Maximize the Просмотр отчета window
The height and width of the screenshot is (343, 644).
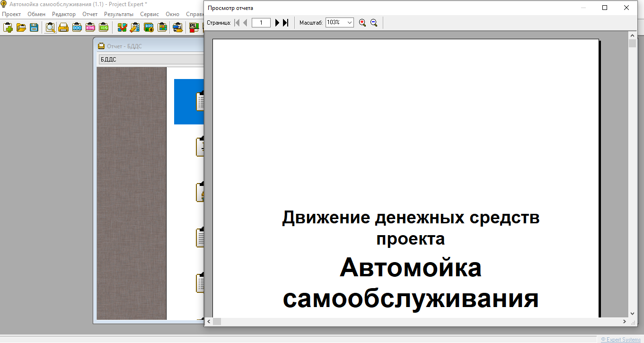coord(604,8)
